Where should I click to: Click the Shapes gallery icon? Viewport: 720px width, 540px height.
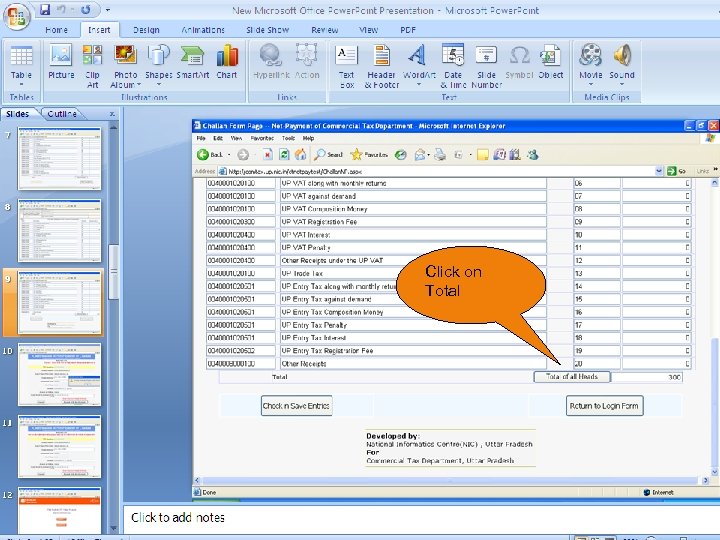pyautogui.click(x=158, y=56)
